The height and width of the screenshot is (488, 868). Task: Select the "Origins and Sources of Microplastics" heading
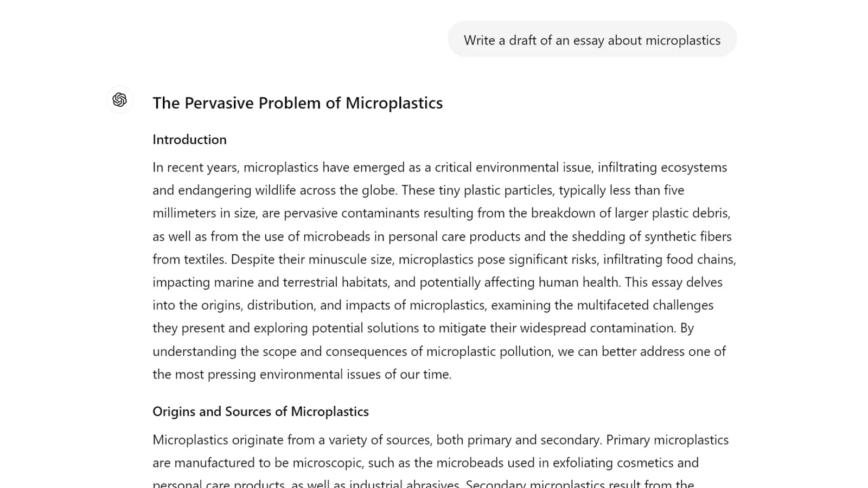260,412
